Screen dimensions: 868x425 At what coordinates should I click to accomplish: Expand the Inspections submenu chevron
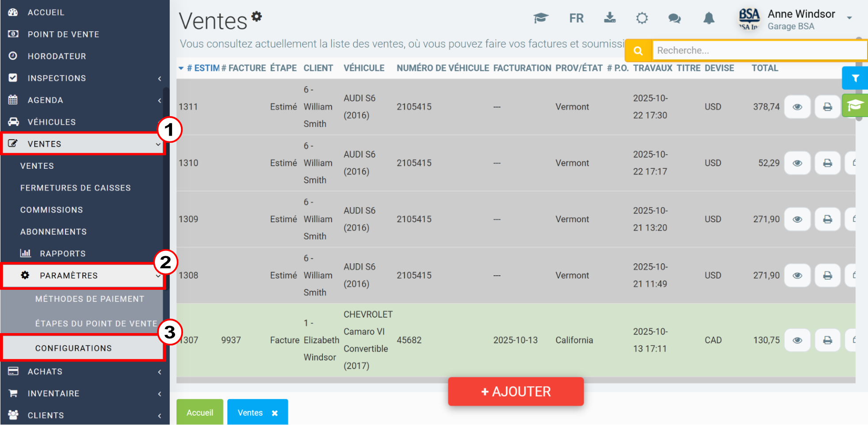click(160, 79)
